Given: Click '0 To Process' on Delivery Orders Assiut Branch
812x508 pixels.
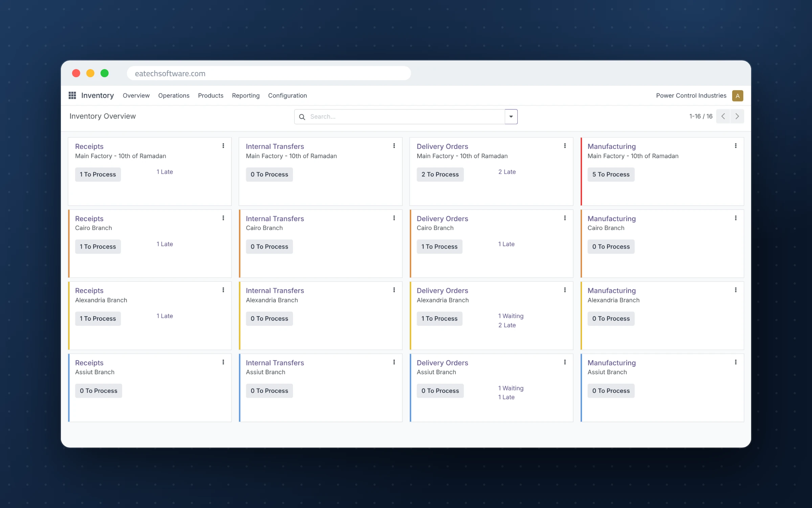Looking at the screenshot, I should point(440,391).
